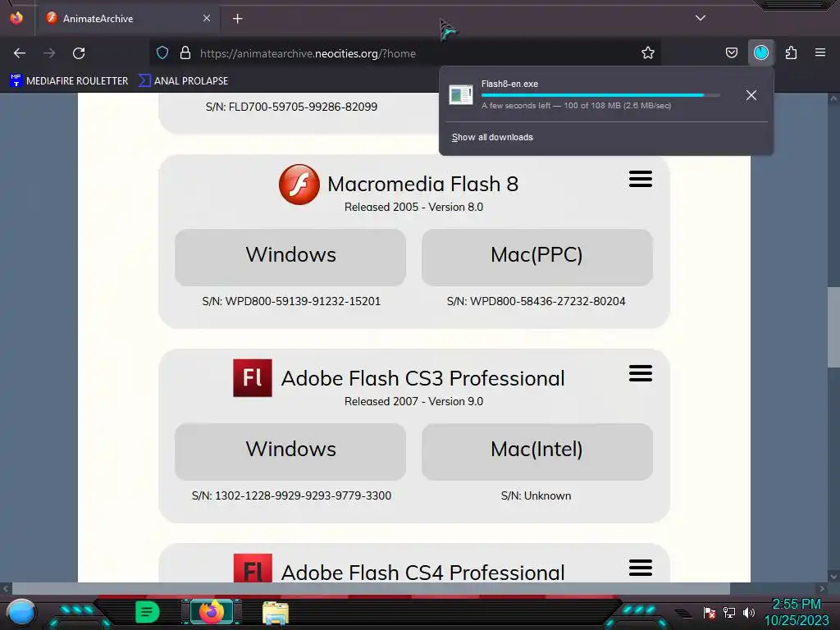
Task: Toggle the downloads progress toolbar icon
Action: pos(760,53)
